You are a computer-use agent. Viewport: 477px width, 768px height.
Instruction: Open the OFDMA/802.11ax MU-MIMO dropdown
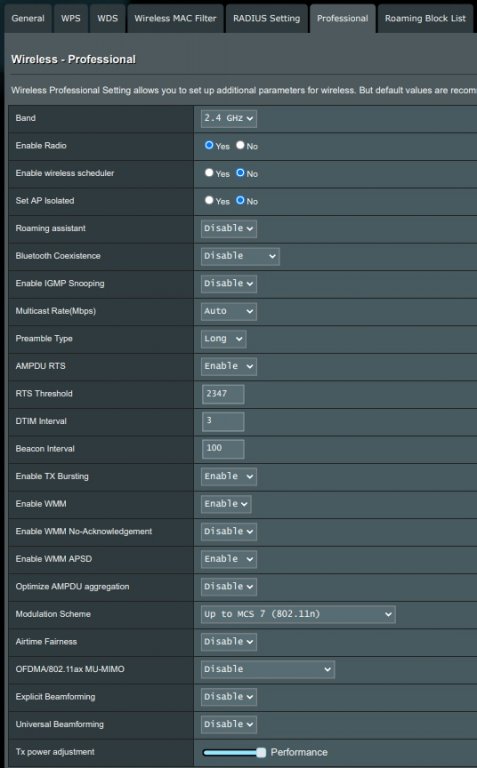268,670
